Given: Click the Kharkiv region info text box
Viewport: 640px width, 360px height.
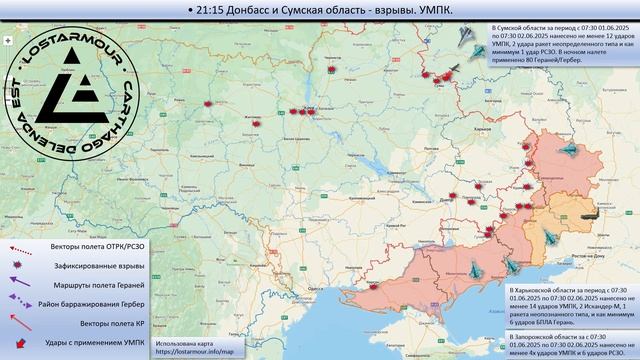Looking at the screenshot, I should (572, 306).
